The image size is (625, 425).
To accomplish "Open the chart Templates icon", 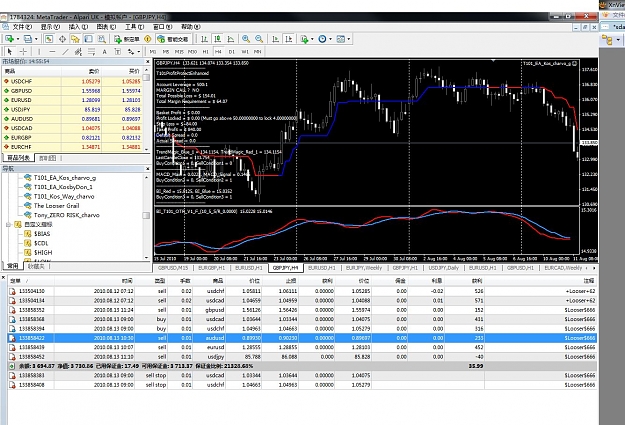I will pos(340,39).
